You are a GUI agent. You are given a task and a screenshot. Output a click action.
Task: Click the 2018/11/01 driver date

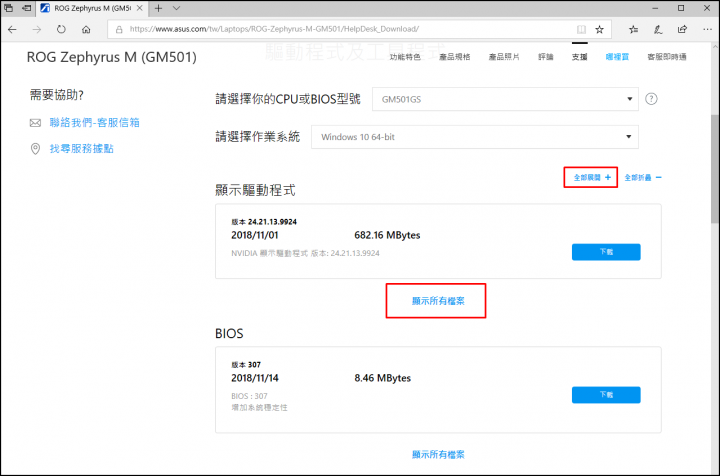[x=255, y=235]
